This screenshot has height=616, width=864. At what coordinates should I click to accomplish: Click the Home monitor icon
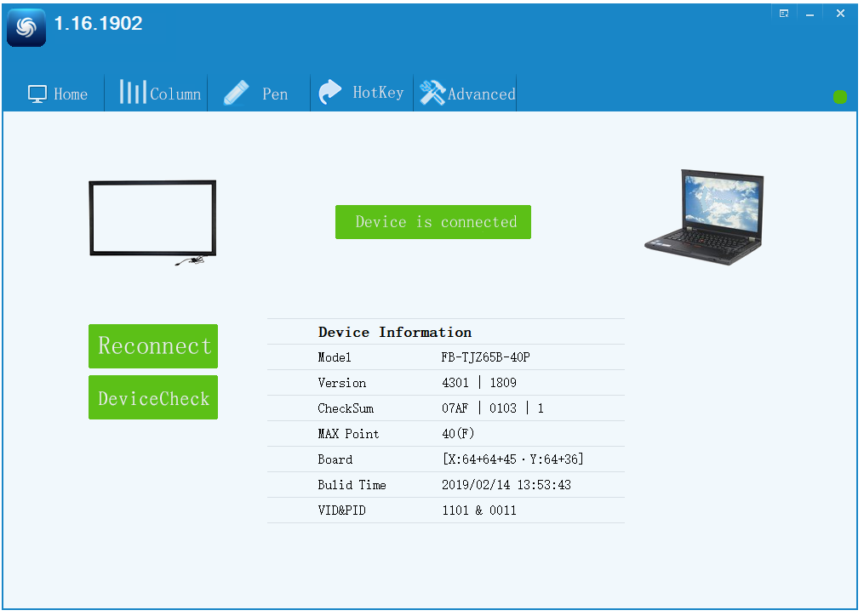coord(37,94)
